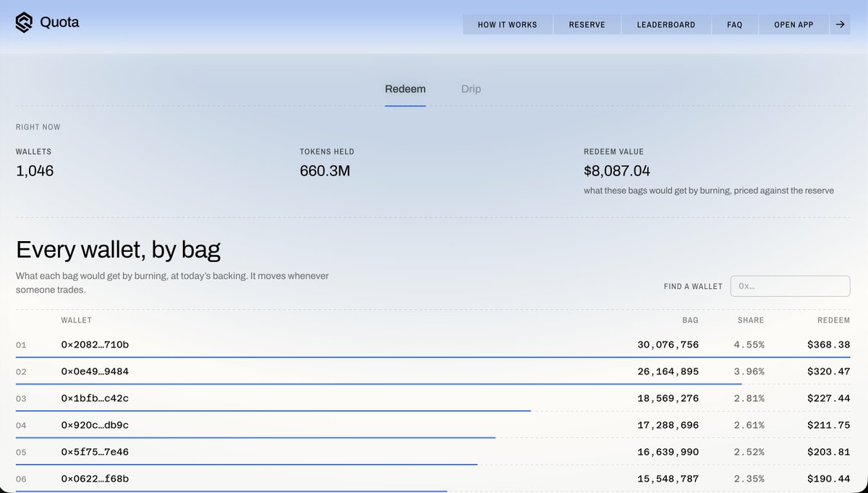
Task: Switch to the Drip tab
Action: [471, 89]
